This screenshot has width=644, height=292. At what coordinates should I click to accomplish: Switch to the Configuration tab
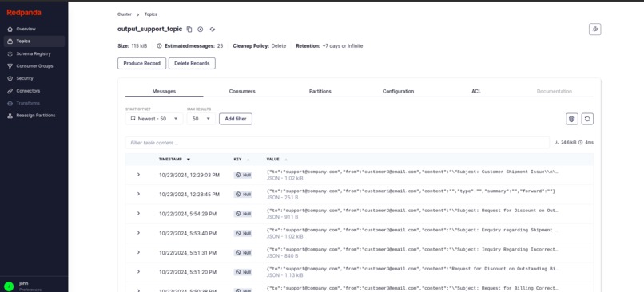point(398,92)
